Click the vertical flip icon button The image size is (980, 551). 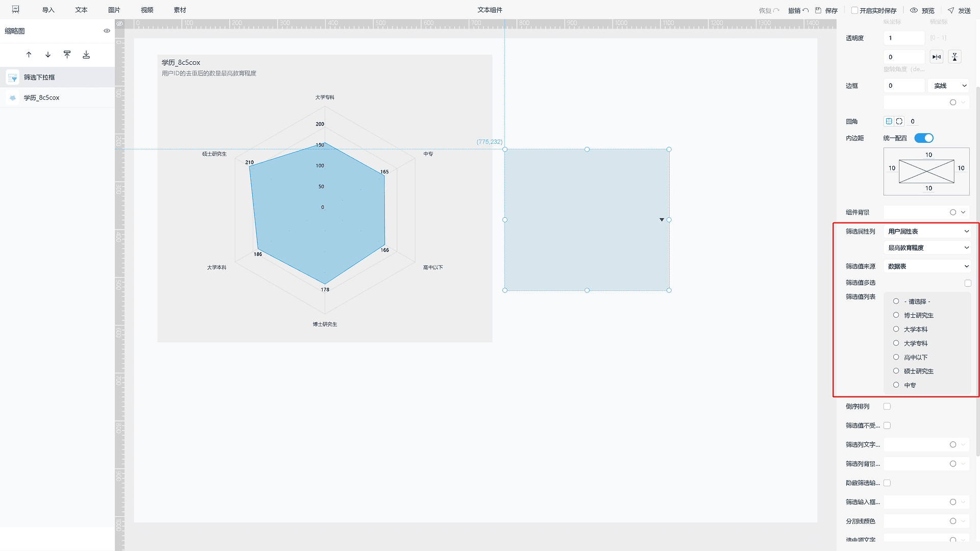pos(954,57)
